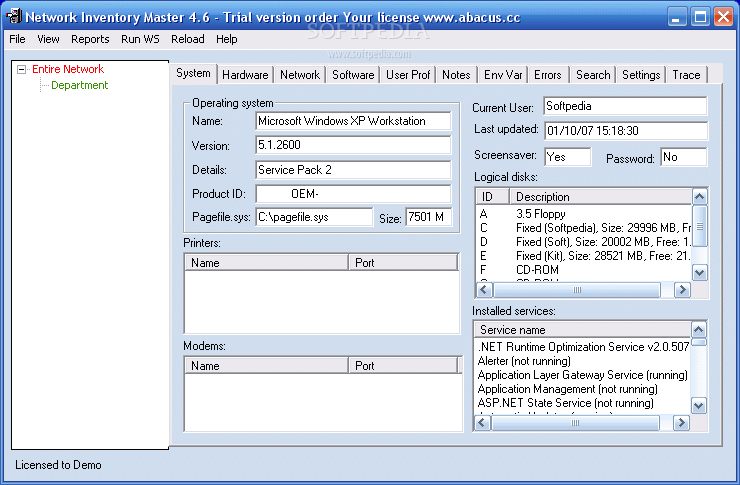740x485 pixels.
Task: Click the Service name column header
Action: 583,330
